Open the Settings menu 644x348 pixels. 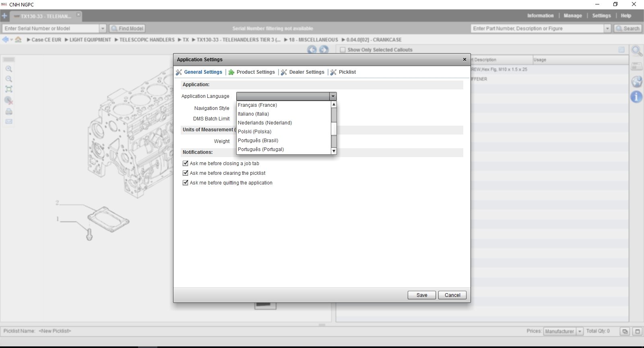coord(601,16)
